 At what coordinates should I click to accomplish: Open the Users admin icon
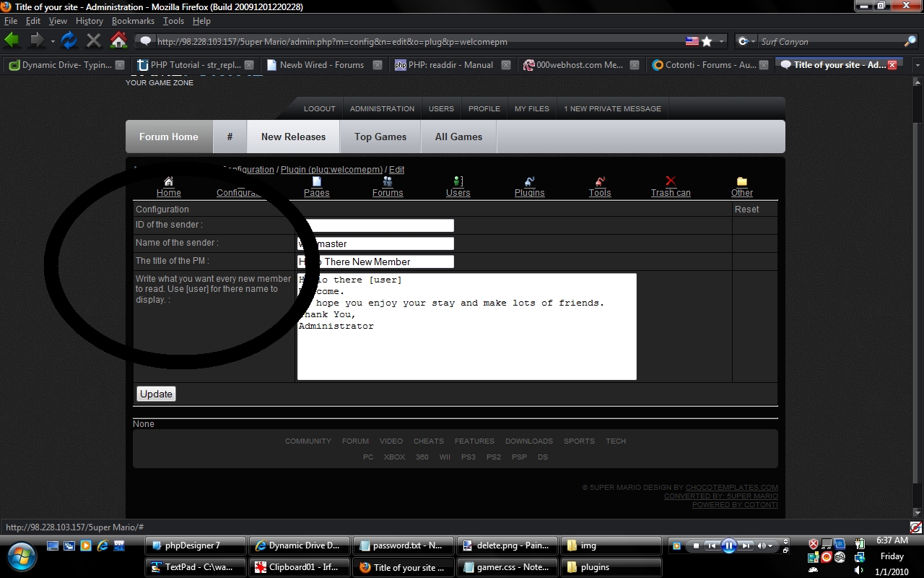coord(458,181)
